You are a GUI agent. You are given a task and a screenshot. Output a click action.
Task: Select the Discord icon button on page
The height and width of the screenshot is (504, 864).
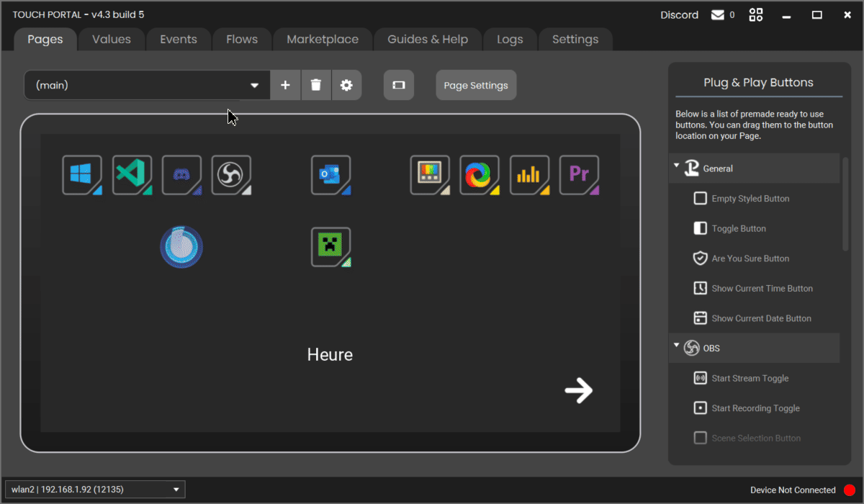[x=181, y=175]
